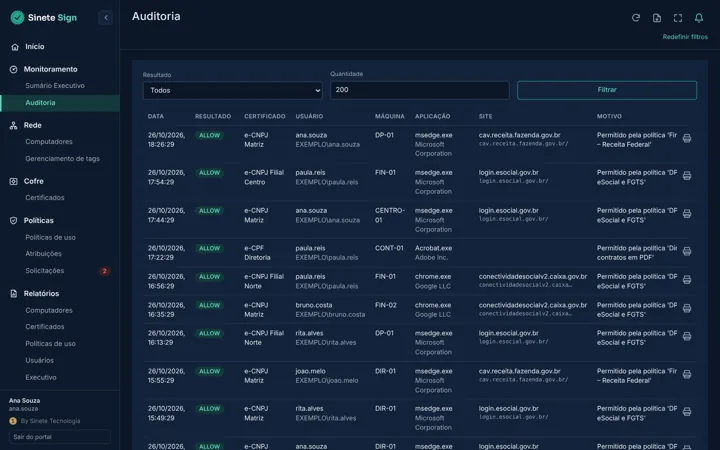Open Computadores under Relatórios
This screenshot has height=450, width=720.
pyautogui.click(x=49, y=310)
